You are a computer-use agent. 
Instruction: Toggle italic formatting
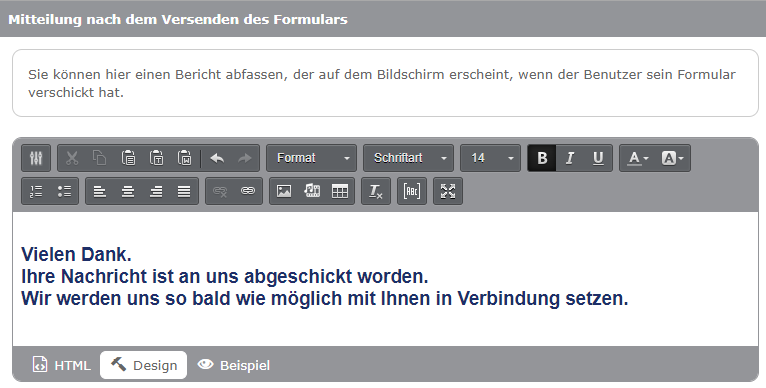(570, 158)
